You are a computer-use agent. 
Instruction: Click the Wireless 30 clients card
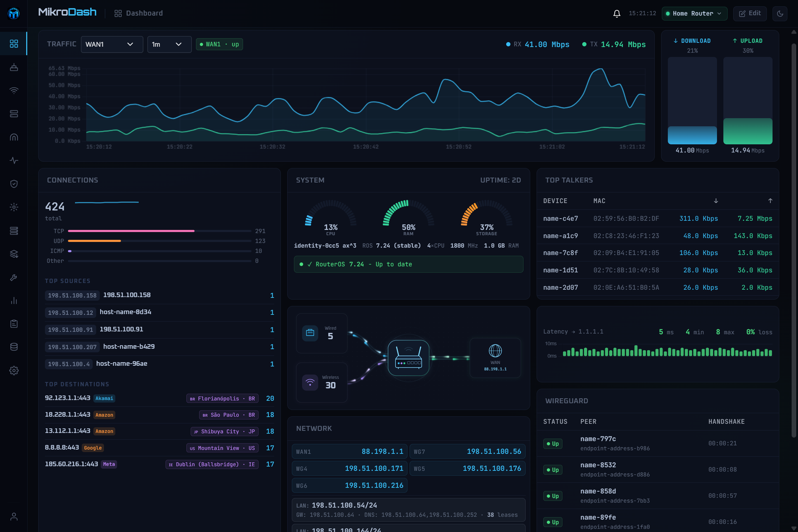click(322, 382)
